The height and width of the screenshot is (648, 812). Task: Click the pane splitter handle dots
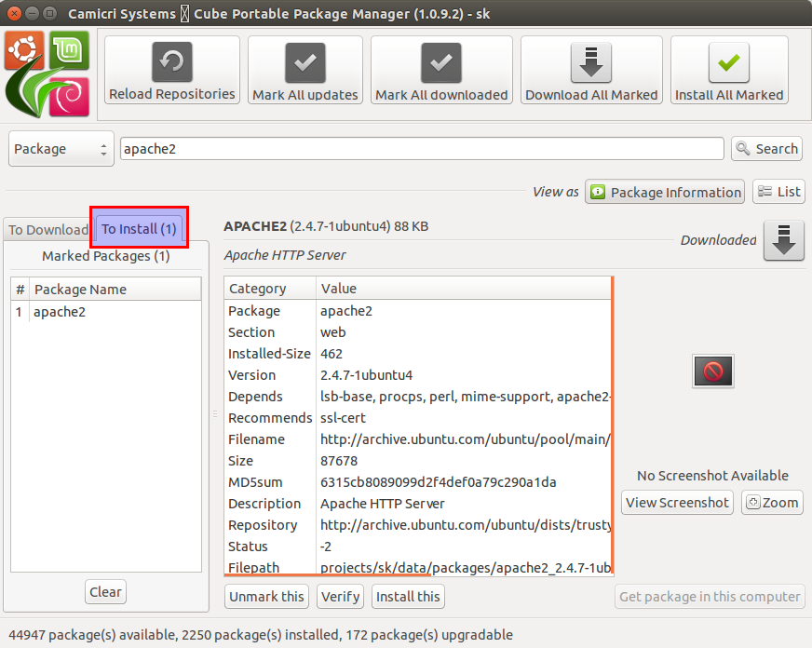point(215,414)
